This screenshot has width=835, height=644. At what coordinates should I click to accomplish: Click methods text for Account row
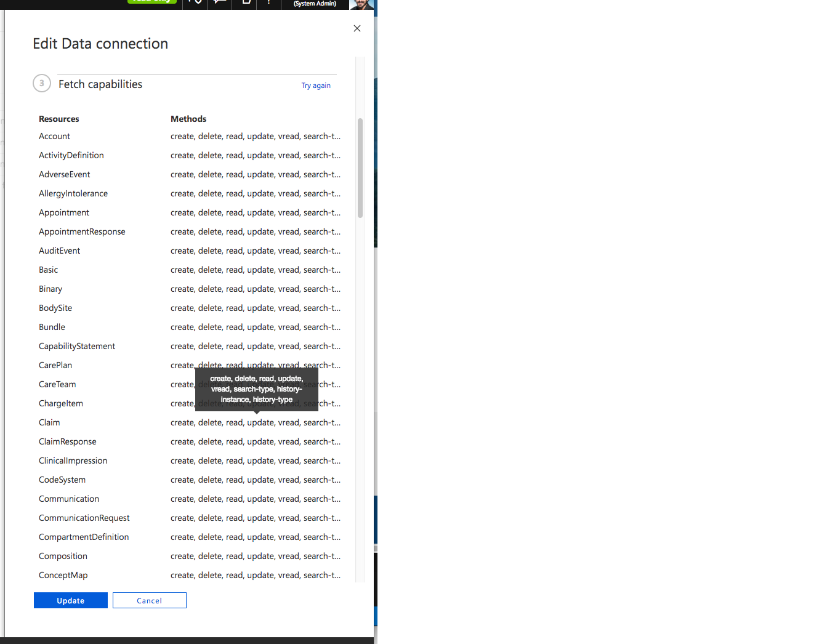click(x=256, y=136)
